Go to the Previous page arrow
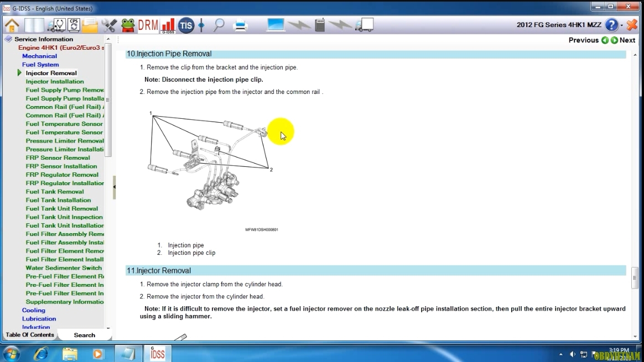Screen dimensions: 644x362 tap(605, 40)
